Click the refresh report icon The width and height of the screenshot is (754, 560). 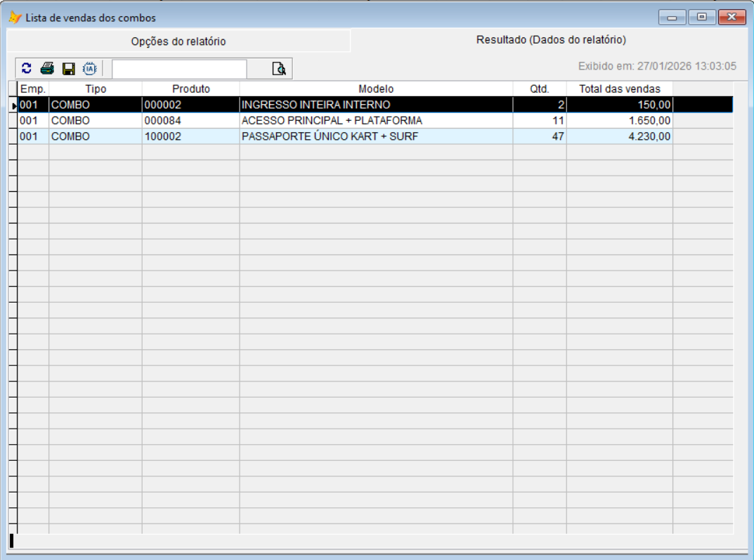coord(27,68)
